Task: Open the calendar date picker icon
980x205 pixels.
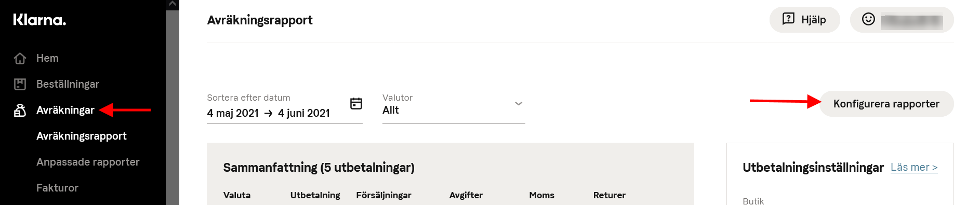Action: (356, 103)
